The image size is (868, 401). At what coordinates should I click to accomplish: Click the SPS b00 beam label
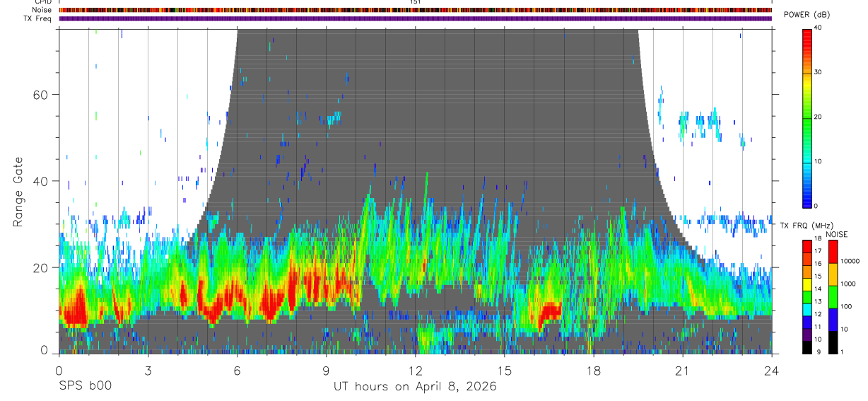click(85, 386)
